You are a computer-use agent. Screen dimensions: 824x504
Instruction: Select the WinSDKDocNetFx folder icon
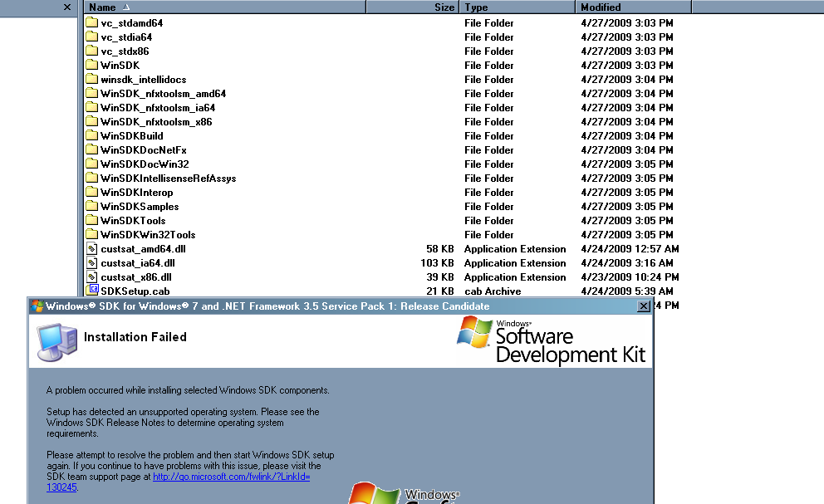[x=92, y=149]
